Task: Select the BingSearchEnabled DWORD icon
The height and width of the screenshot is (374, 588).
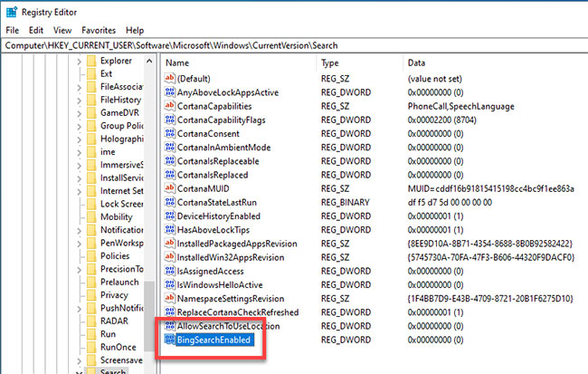Action: 170,340
